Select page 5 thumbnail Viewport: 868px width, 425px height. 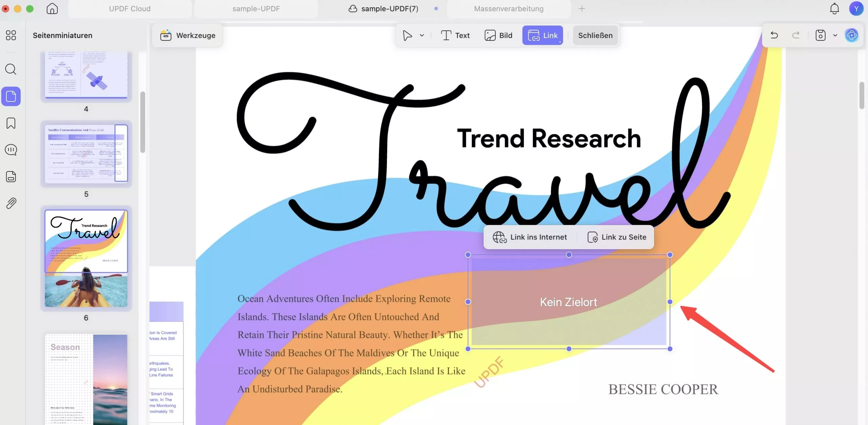point(86,153)
